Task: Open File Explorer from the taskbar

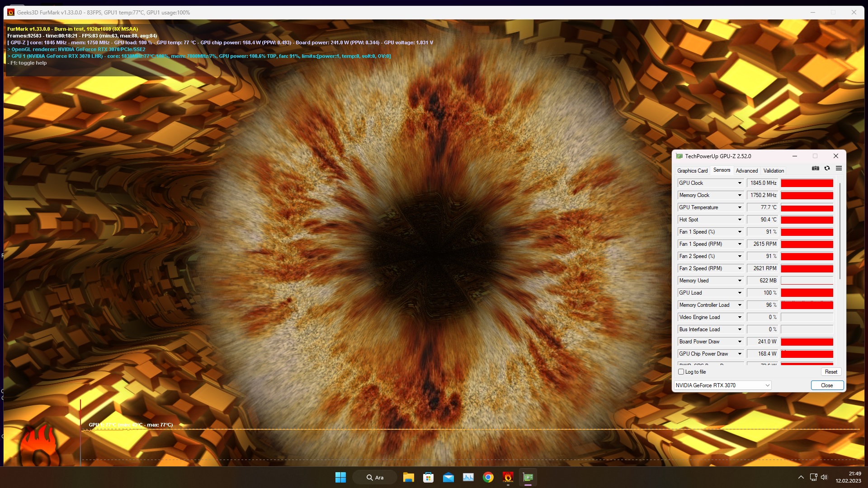Action: point(408,477)
